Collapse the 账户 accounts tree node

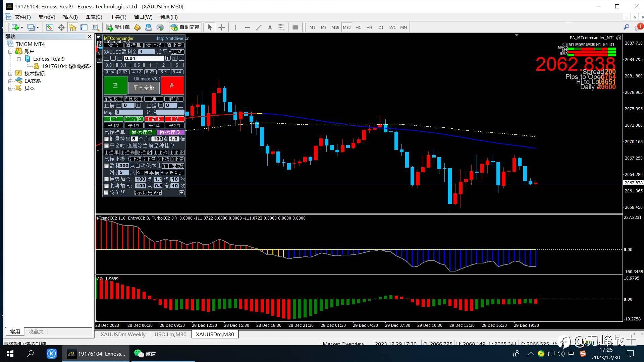10,52
